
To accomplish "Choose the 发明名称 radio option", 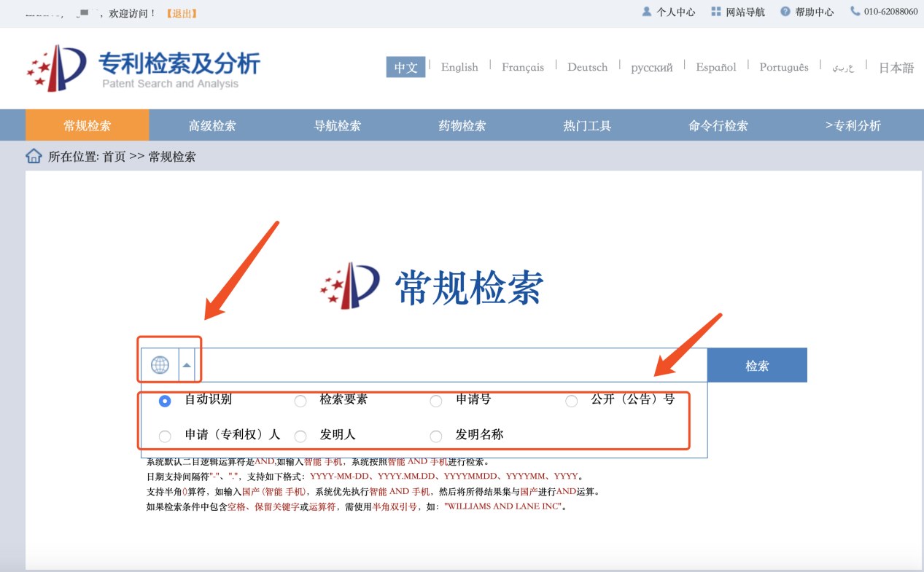I will click(436, 436).
